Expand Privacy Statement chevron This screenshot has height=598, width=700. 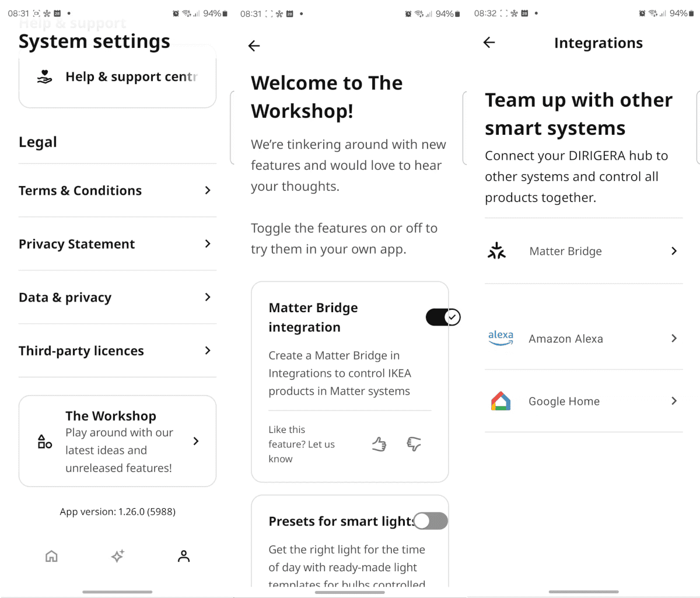[208, 244]
